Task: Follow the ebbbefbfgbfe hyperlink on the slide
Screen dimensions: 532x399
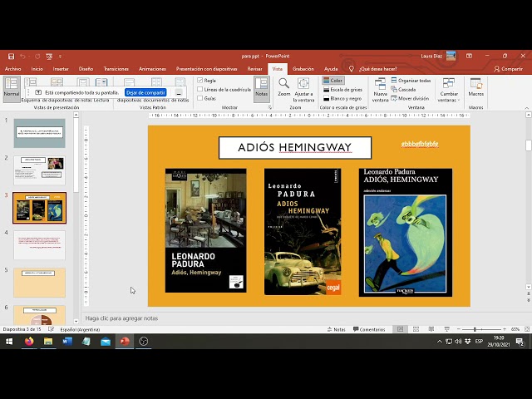Action: tap(420, 144)
